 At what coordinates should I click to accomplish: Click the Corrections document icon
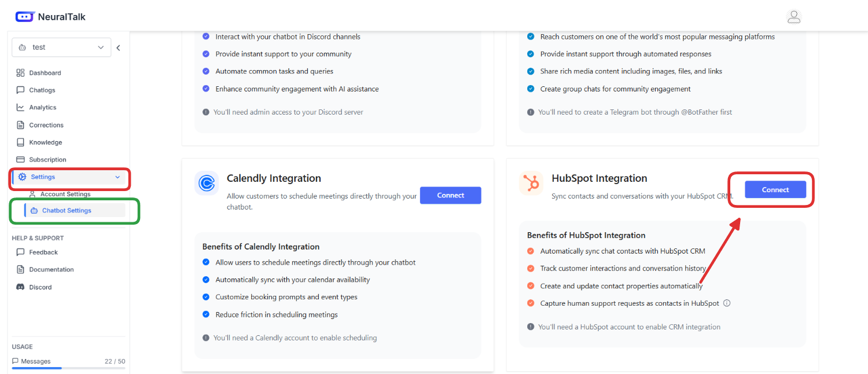coord(20,124)
